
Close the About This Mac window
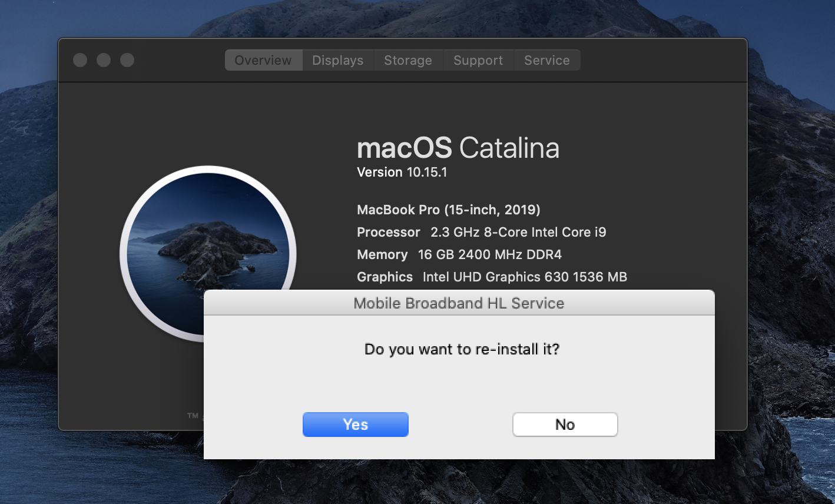click(x=80, y=60)
